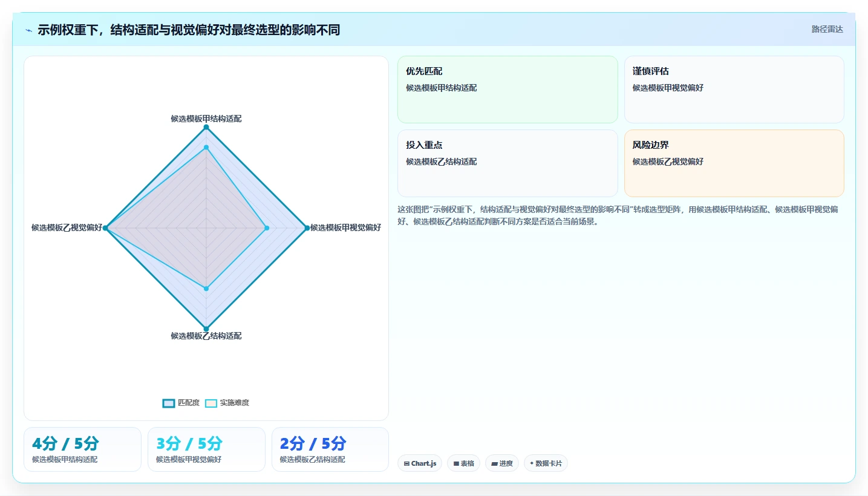The image size is (868, 496).
Task: Click the 匹配度 data point at the radar top vertex
Action: [x=206, y=127]
